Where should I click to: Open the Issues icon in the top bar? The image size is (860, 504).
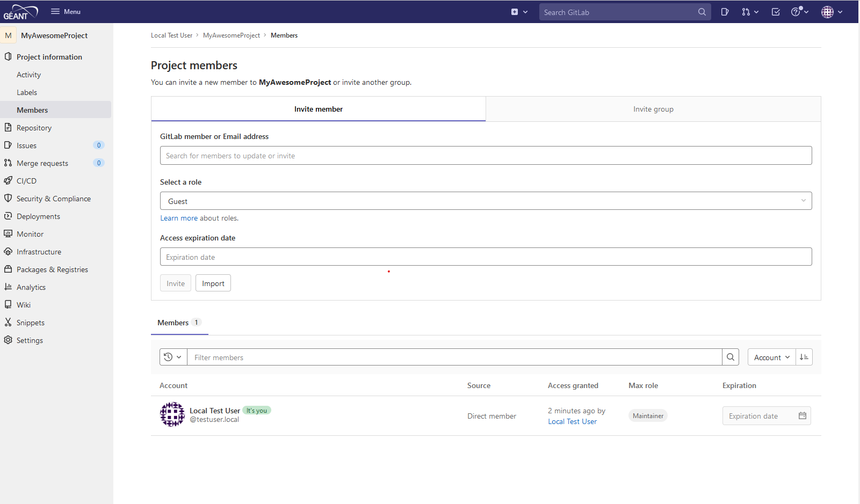tap(725, 12)
